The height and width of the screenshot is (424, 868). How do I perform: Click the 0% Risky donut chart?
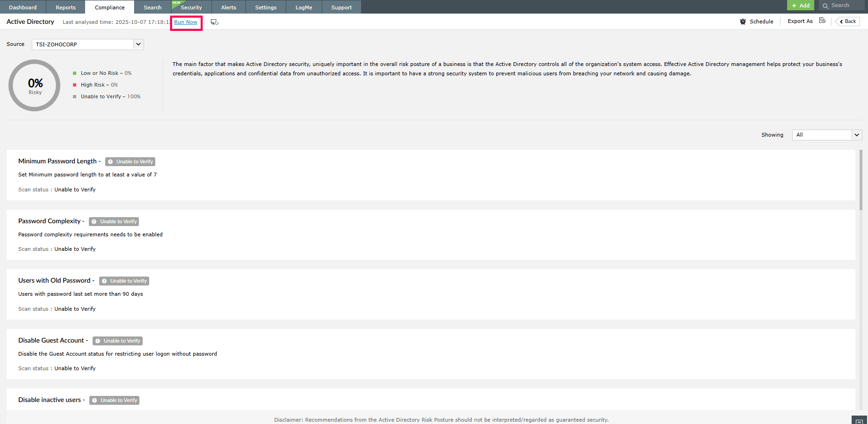35,85
